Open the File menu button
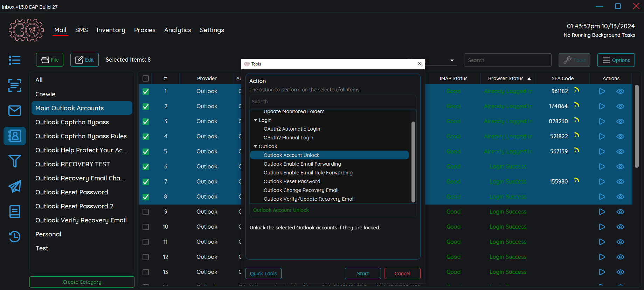 tap(50, 60)
